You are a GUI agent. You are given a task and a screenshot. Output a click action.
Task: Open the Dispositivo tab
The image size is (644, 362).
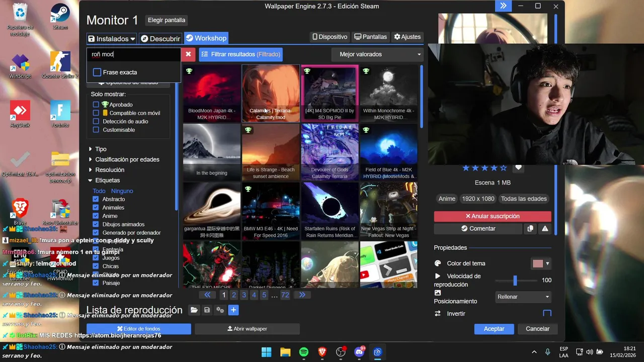[x=330, y=37]
